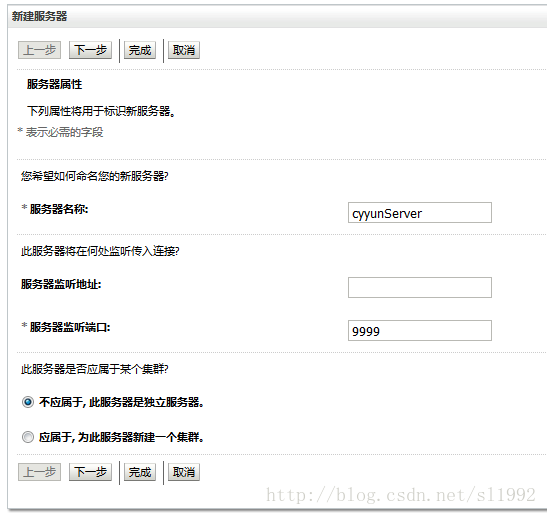Click the question 您希望如何命名您的新服务器?
The height and width of the screenshot is (515, 547).
click(x=95, y=176)
